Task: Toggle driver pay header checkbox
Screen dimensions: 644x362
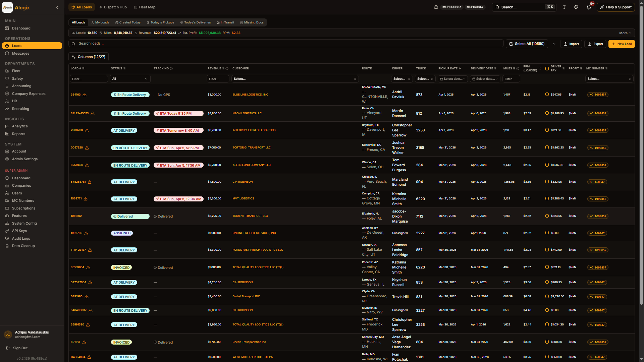Action: tap(547, 69)
